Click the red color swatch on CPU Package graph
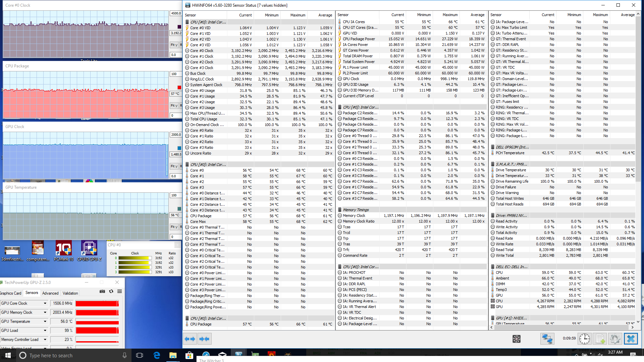The height and width of the screenshot is (362, 644). (x=179, y=87)
